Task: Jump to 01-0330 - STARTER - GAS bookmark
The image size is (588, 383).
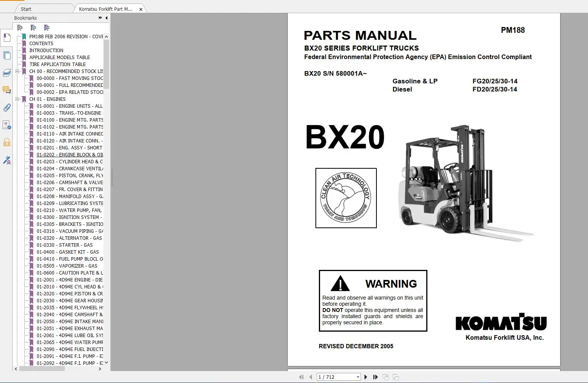Action: click(x=64, y=245)
